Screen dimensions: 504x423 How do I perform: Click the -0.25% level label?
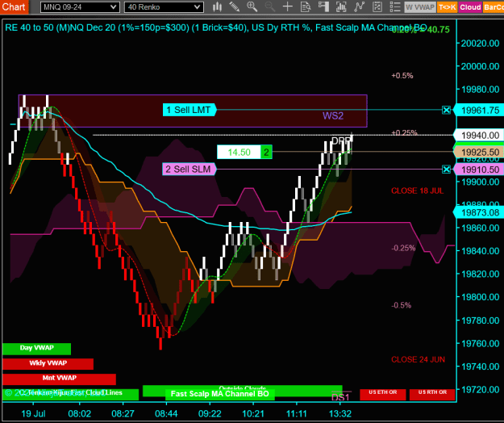point(403,248)
